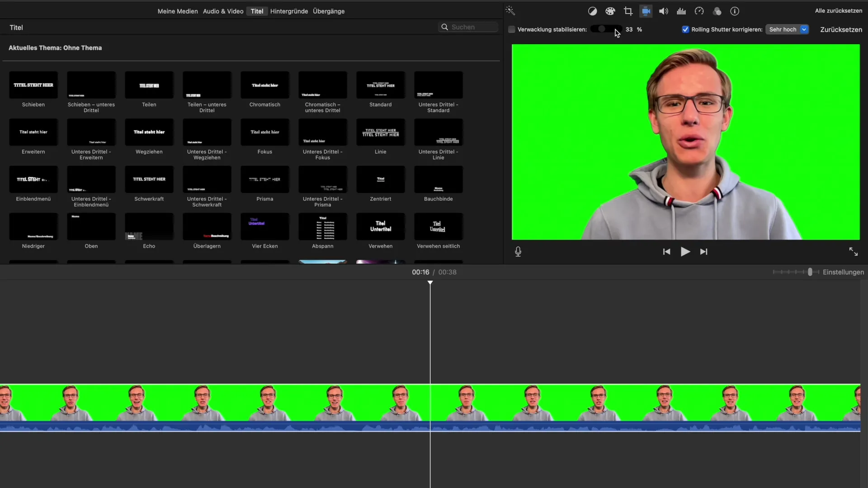Click the voiceover microphone icon
Screen dimensions: 868x488
click(x=518, y=252)
